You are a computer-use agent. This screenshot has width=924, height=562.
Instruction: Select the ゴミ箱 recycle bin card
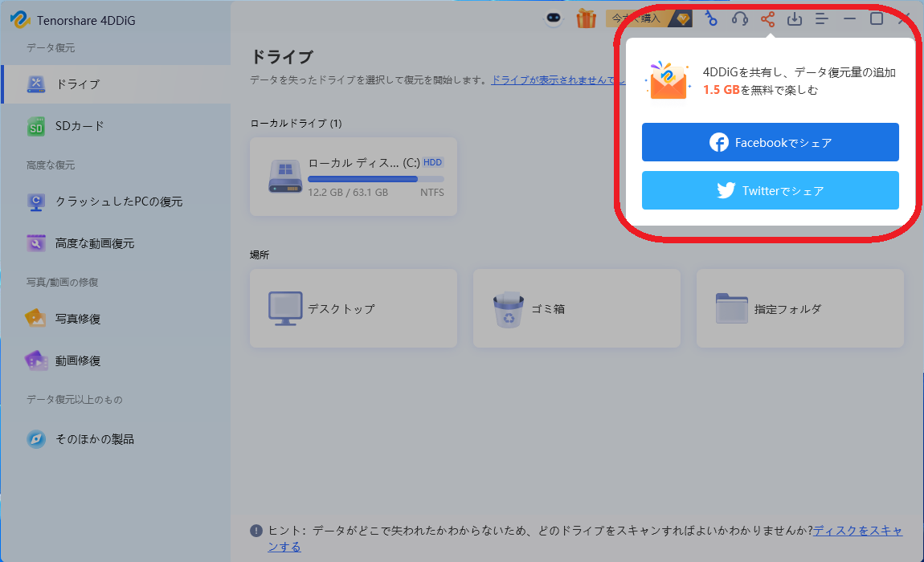coord(576,308)
